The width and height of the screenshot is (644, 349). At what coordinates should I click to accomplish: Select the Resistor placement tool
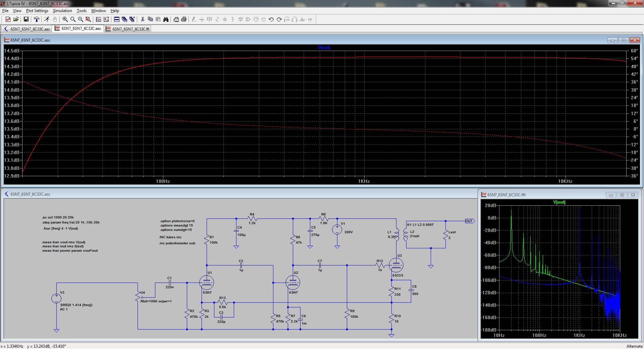(217, 19)
